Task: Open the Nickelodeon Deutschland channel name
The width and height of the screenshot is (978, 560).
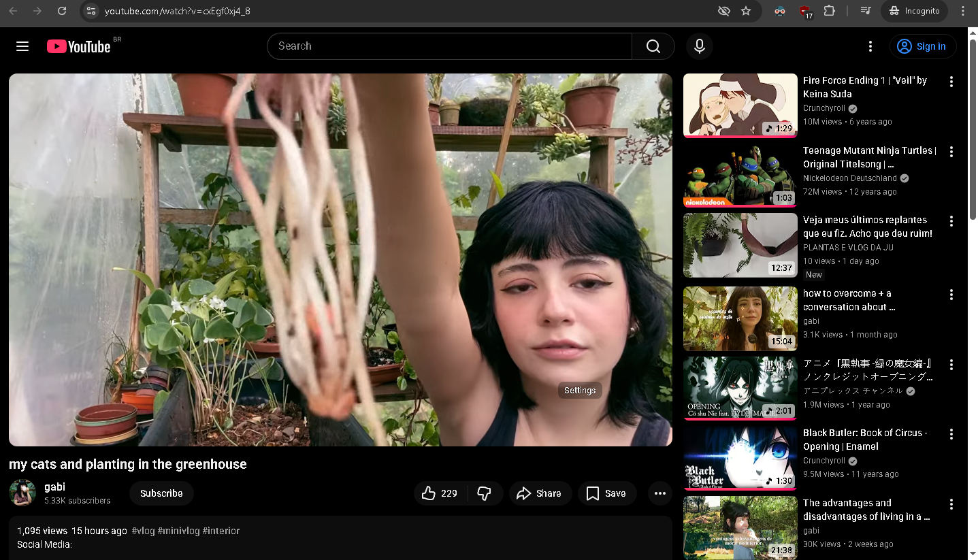Action: (x=850, y=178)
